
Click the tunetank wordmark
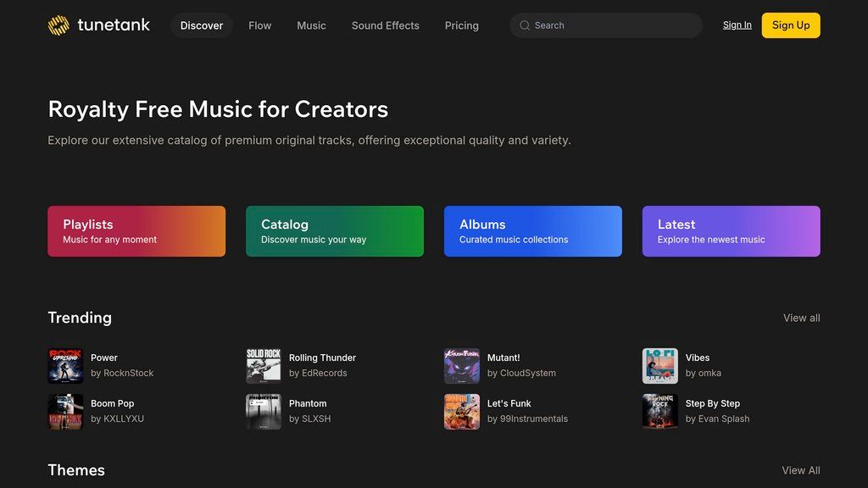click(x=114, y=25)
